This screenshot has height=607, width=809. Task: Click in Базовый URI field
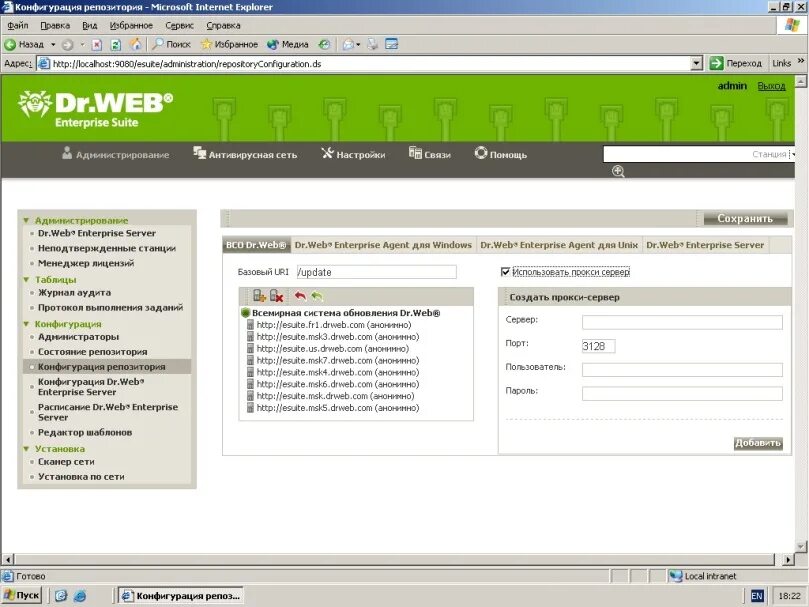coord(377,272)
